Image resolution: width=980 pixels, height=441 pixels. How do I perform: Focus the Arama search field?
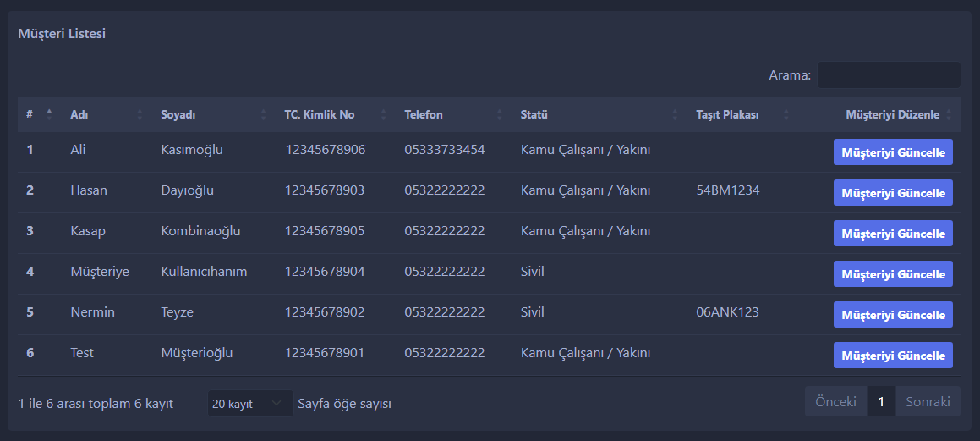pos(889,75)
